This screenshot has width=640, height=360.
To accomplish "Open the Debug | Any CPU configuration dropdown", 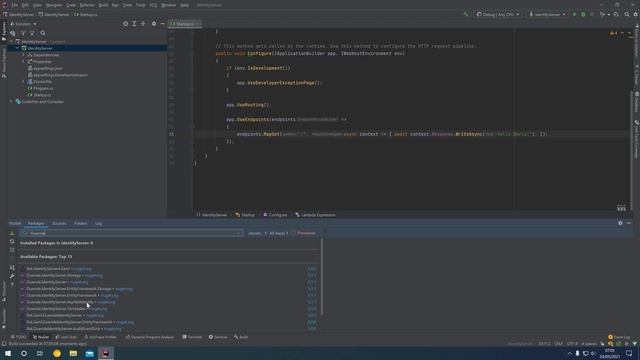I will (x=498, y=14).
